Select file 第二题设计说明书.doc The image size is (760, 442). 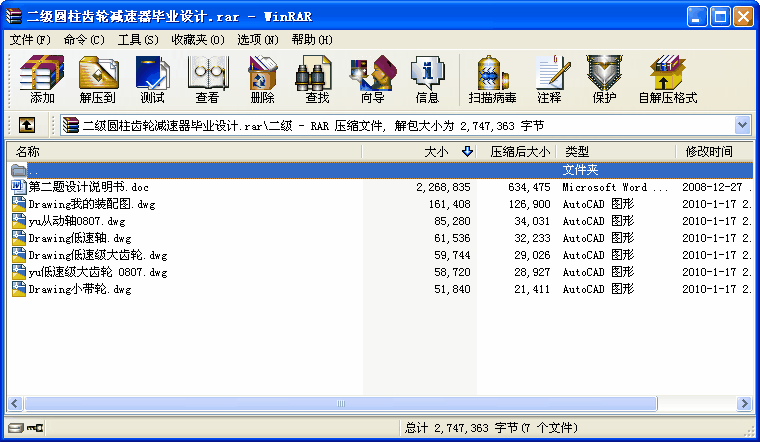[88, 187]
